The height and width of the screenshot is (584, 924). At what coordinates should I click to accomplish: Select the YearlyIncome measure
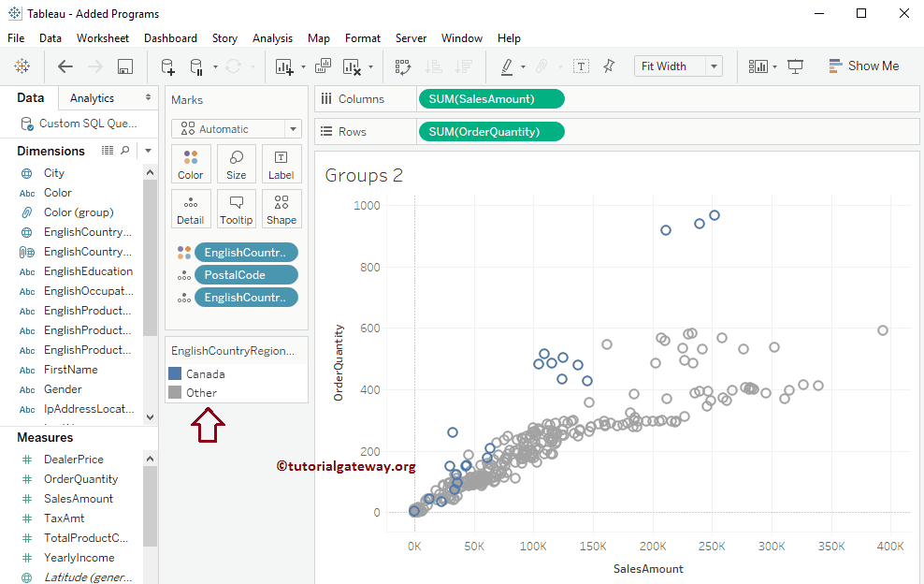[79, 558]
